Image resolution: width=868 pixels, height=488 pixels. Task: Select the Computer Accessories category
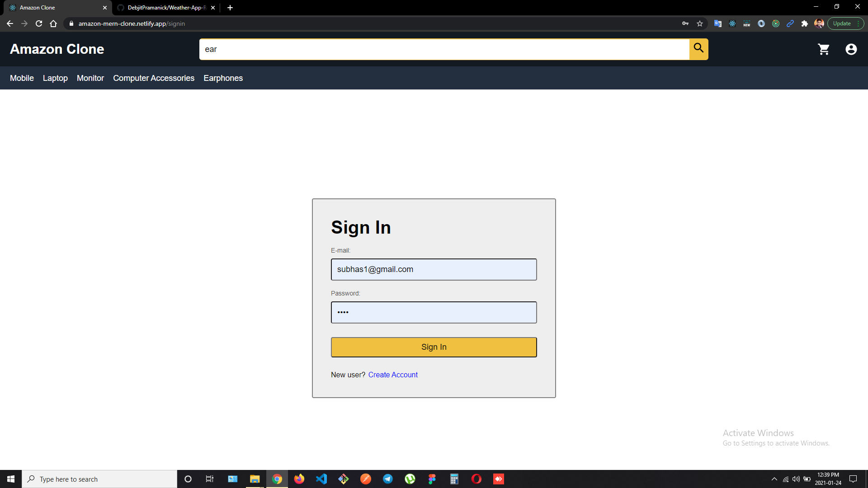coord(154,78)
